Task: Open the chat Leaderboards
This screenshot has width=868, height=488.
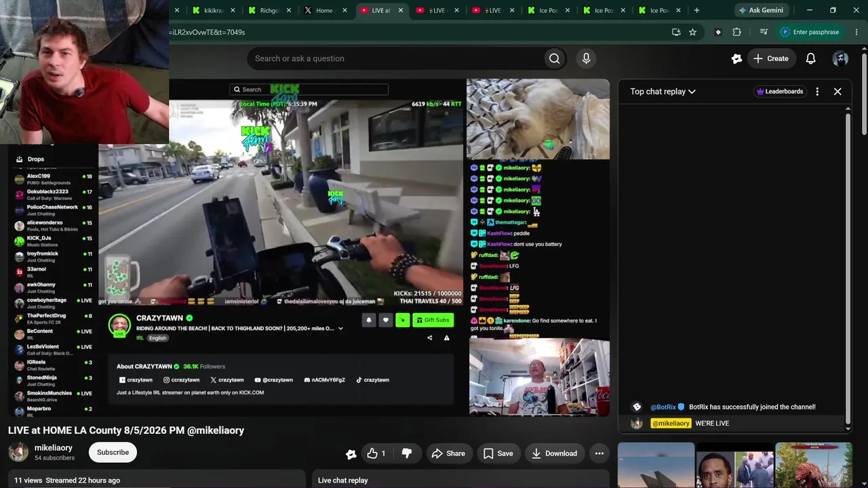Action: click(780, 91)
